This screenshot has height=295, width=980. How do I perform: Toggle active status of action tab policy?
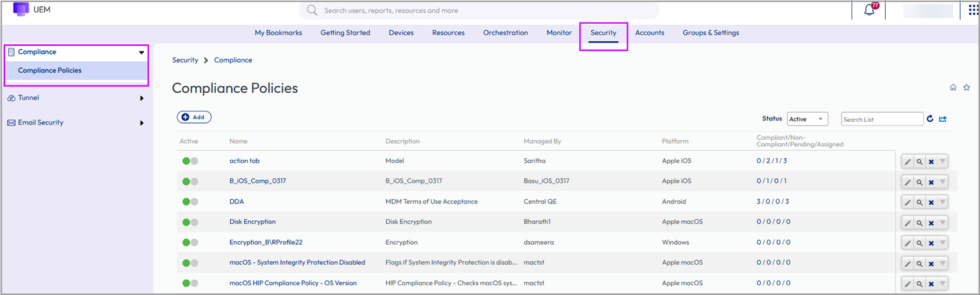point(190,161)
